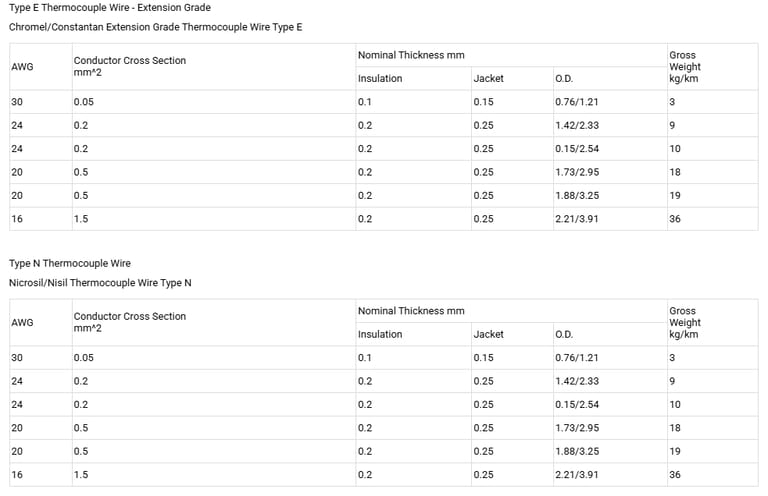Click the 'Type E Thermocouple Wire - Extension Grade' heading
This screenshot has height=496, width=768.
[110, 8]
